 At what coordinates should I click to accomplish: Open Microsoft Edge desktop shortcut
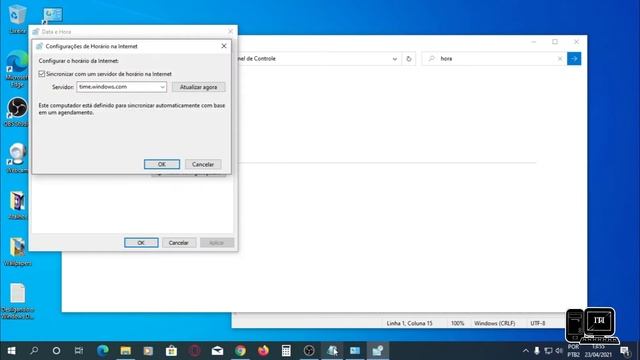(17, 69)
